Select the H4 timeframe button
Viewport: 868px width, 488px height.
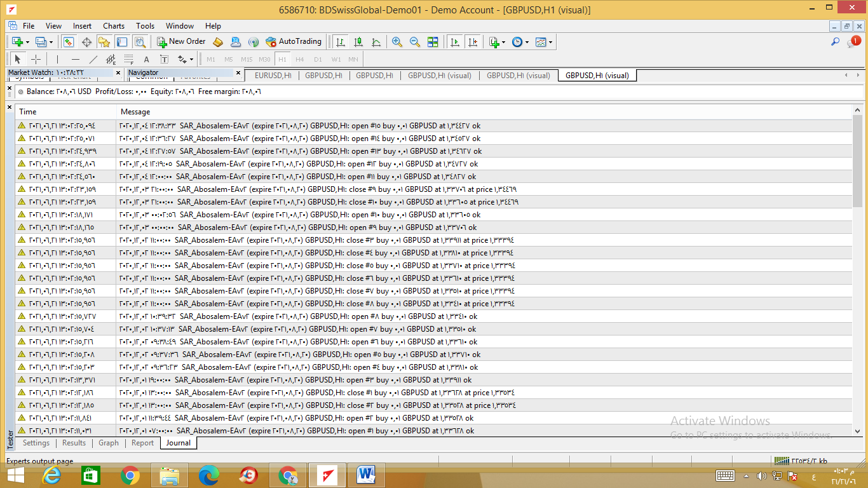(300, 59)
